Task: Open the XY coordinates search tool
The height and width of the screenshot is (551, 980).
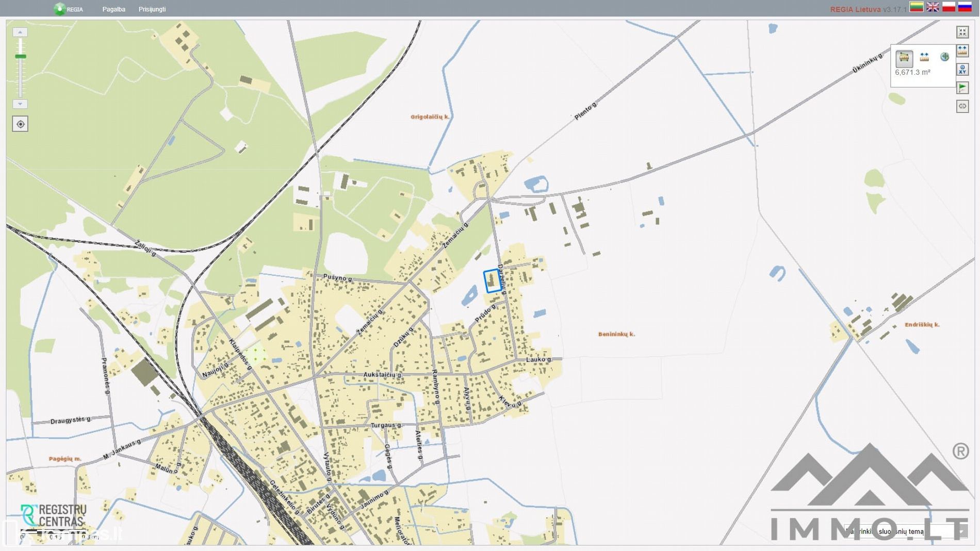Action: click(962, 69)
